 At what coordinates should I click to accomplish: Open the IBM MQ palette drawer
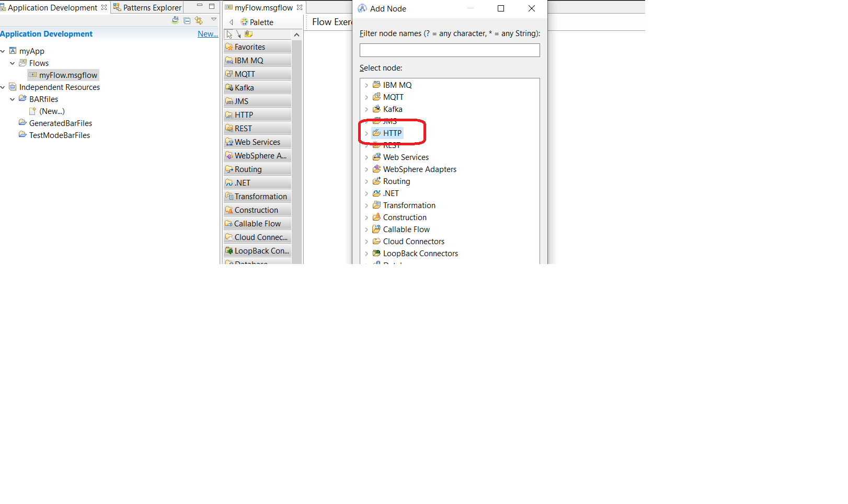(x=257, y=61)
